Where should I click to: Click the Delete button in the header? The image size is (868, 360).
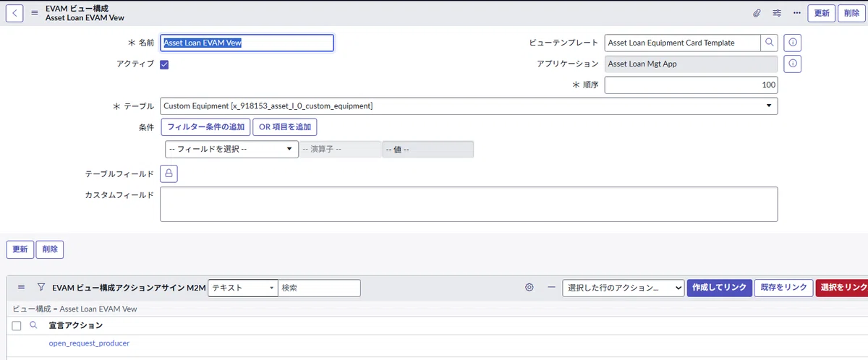[851, 13]
